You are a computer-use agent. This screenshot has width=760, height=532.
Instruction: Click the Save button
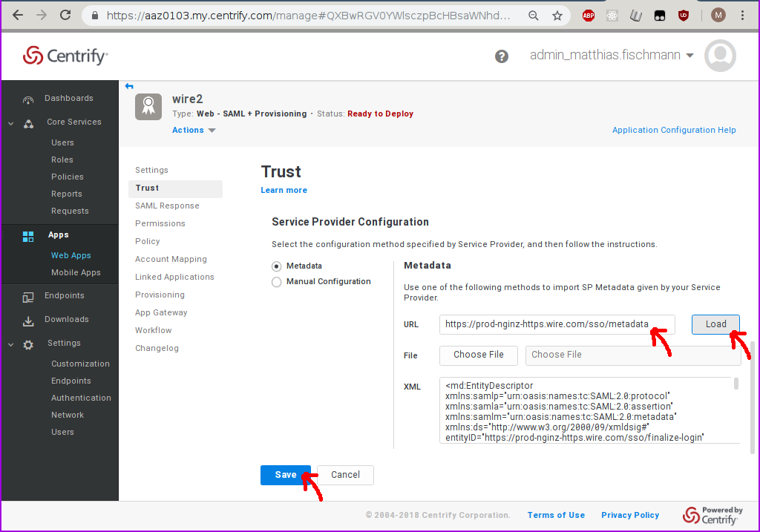[x=286, y=476]
